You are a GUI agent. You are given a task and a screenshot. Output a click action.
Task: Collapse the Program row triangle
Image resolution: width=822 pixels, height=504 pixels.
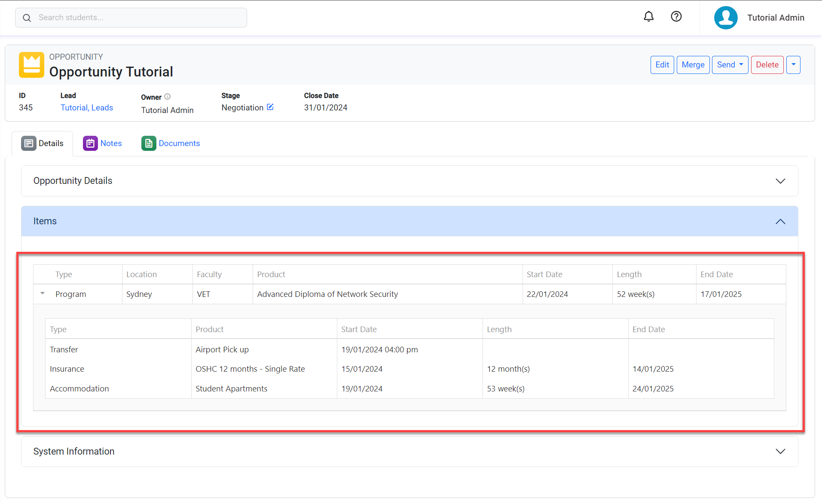click(43, 293)
